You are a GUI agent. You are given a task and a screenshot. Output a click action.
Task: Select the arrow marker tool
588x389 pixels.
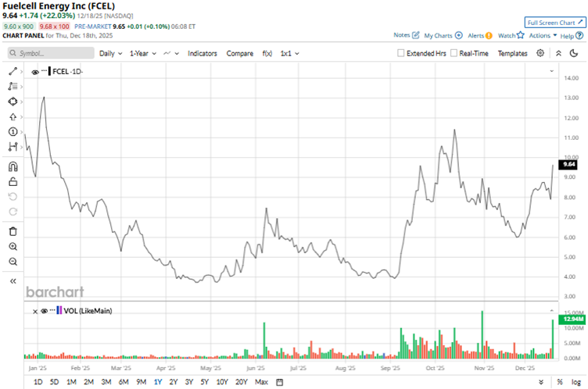tap(13, 117)
